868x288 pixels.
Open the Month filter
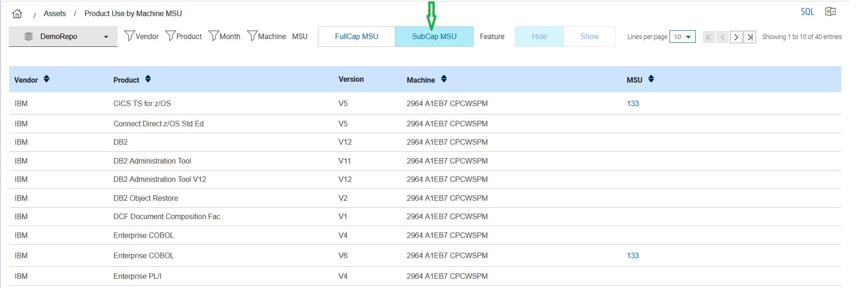(x=224, y=36)
